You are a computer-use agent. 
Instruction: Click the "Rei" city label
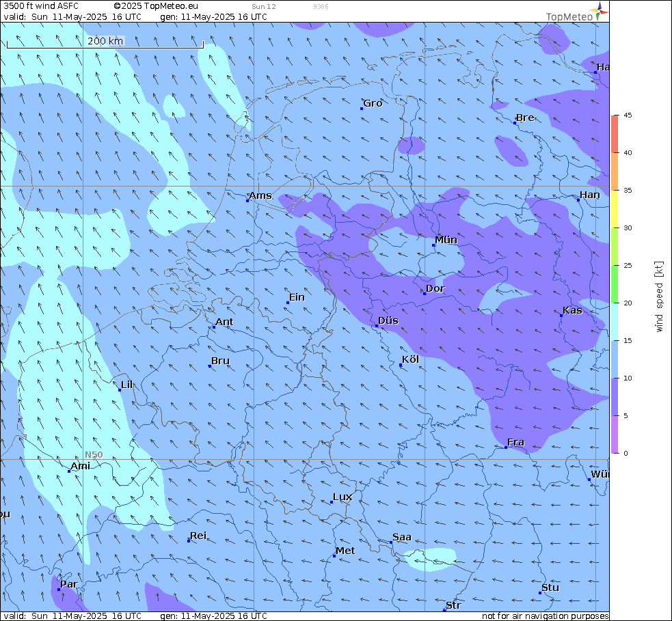[198, 536]
